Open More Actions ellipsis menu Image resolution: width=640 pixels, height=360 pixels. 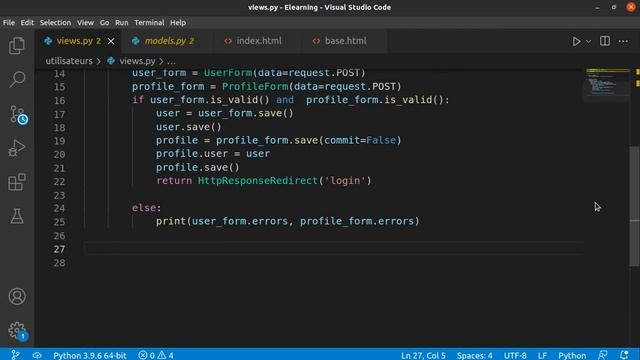[x=623, y=41]
